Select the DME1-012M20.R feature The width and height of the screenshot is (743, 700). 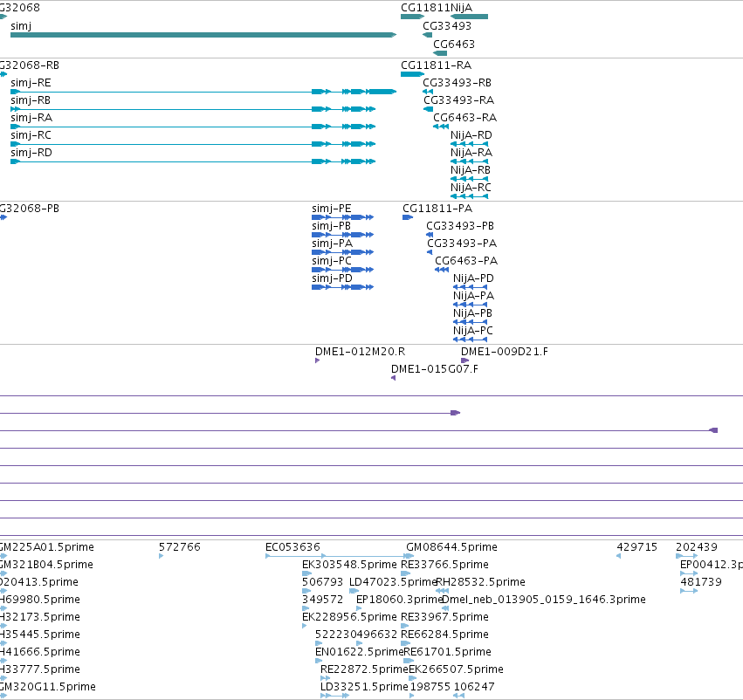tap(318, 360)
